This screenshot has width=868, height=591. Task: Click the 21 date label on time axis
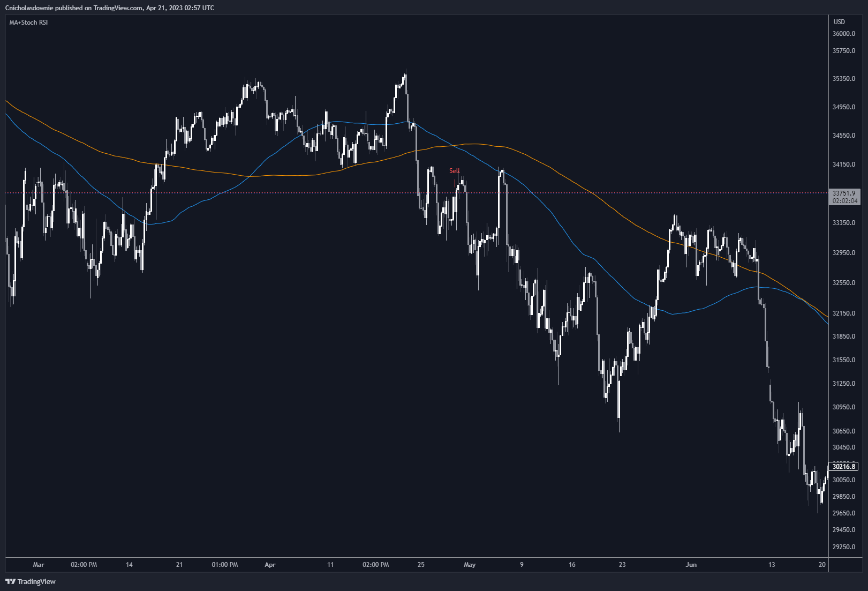(179, 565)
